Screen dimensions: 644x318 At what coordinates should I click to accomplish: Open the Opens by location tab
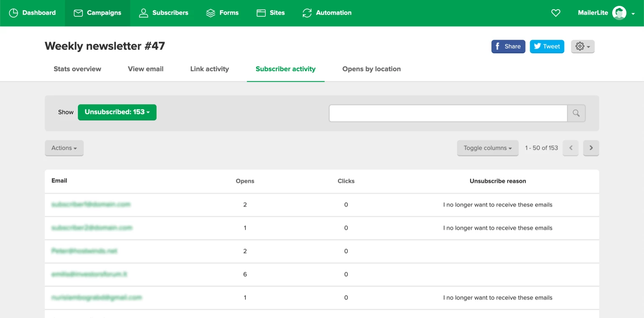(x=371, y=69)
